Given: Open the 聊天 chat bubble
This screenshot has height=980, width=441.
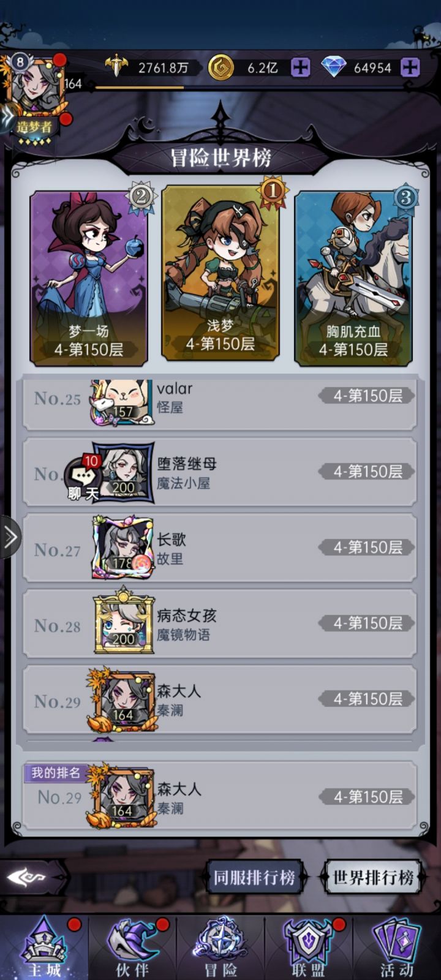Looking at the screenshot, I should (x=83, y=479).
